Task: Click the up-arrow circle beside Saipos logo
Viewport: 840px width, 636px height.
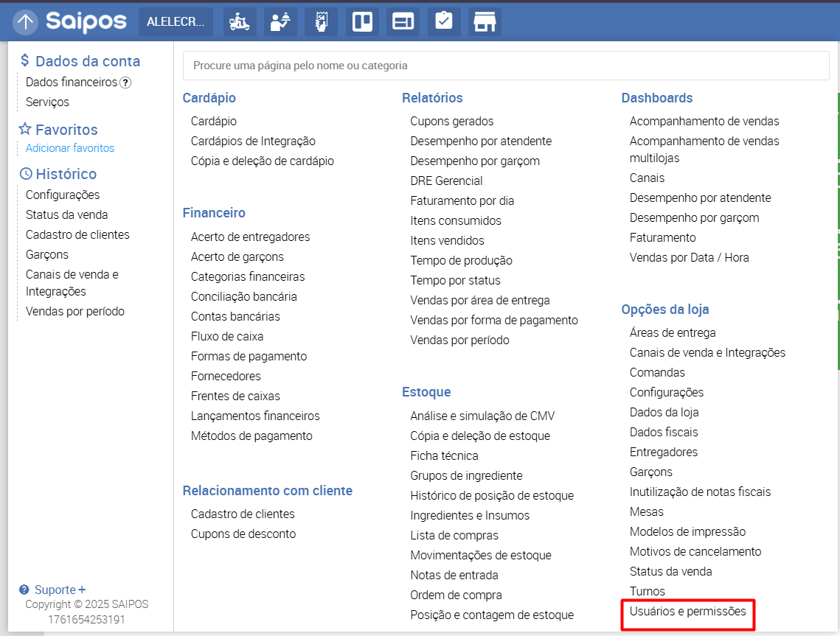Action: [26, 22]
